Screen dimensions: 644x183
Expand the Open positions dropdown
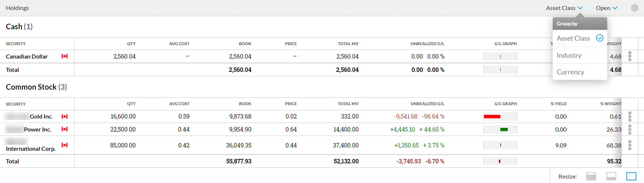tap(607, 8)
